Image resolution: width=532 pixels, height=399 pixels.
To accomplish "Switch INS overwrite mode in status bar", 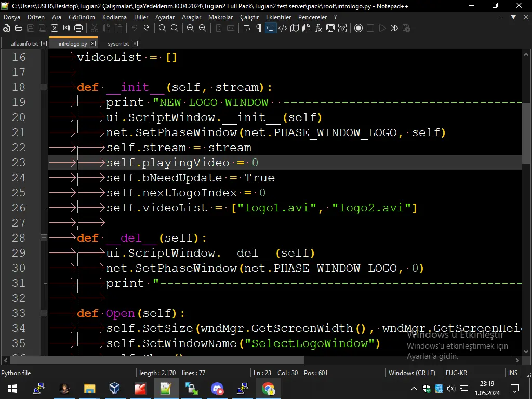I will tap(512, 373).
